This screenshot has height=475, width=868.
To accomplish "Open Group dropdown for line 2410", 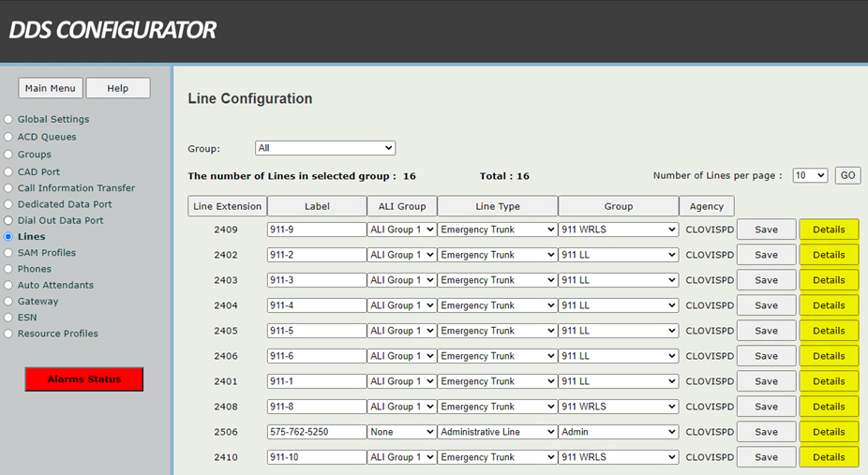I will coord(619,457).
